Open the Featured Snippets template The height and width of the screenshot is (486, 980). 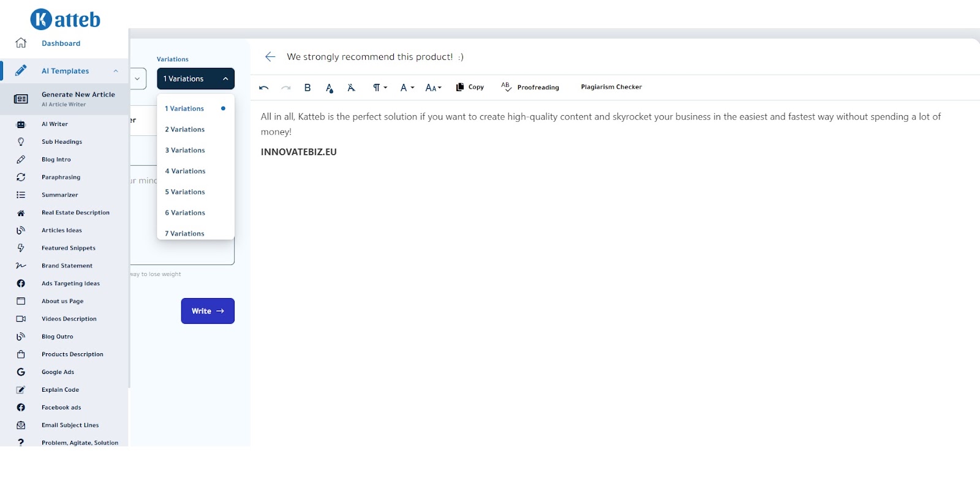[69, 249]
